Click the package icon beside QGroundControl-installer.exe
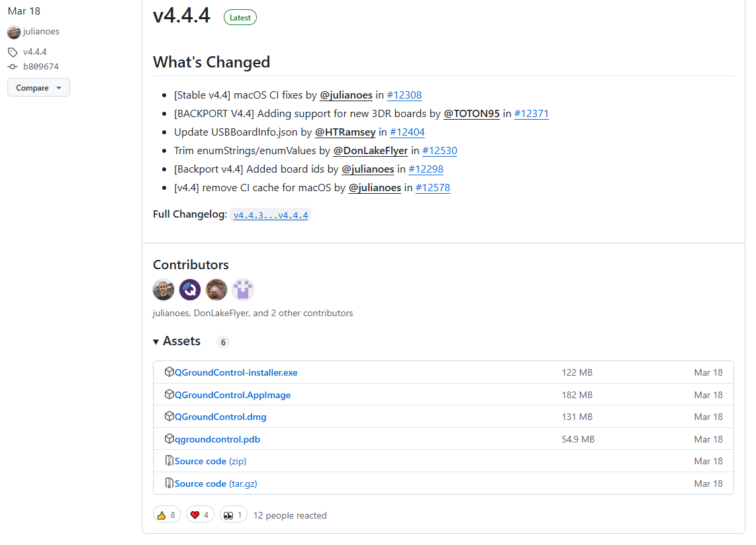 coord(169,372)
